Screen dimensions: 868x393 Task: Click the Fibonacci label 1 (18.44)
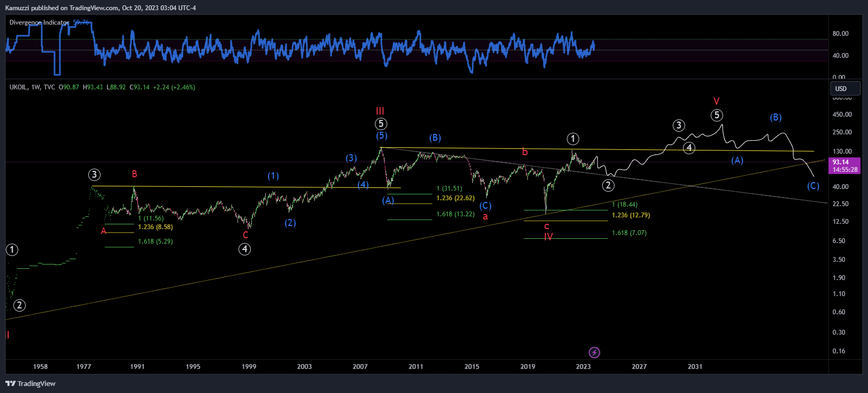[625, 205]
